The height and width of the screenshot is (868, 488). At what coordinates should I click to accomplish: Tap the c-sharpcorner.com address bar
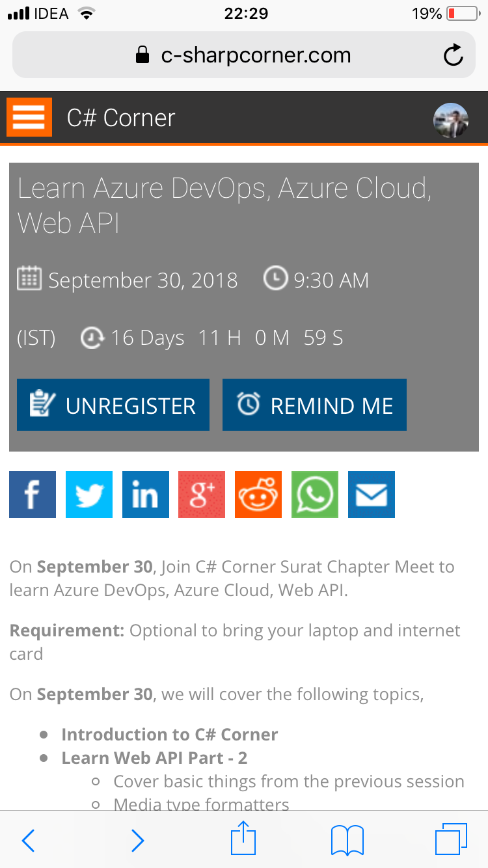[x=244, y=55]
